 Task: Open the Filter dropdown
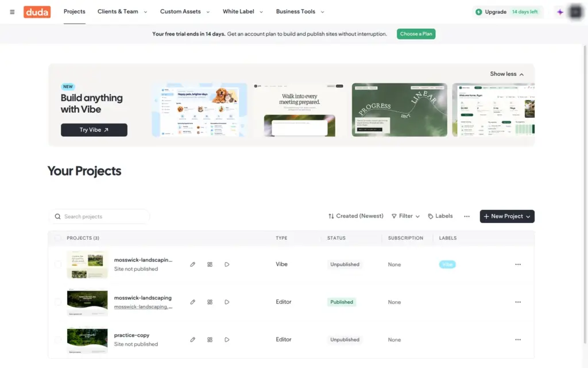point(405,216)
